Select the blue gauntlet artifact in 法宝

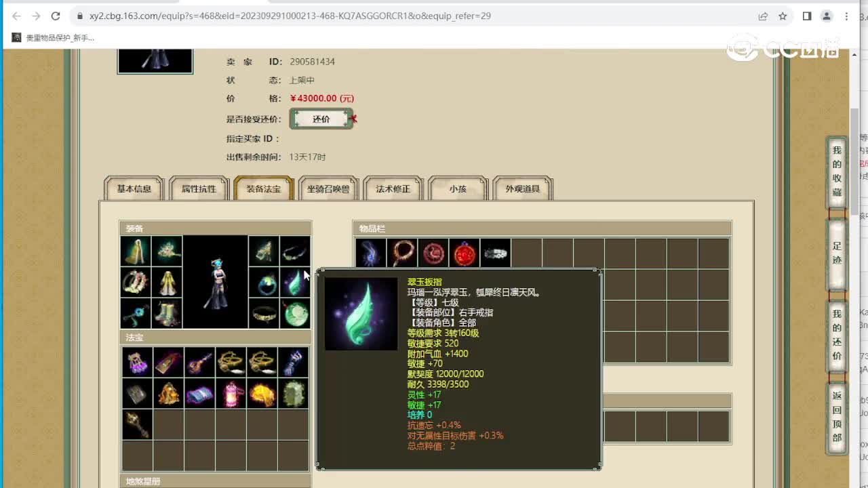[293, 362]
